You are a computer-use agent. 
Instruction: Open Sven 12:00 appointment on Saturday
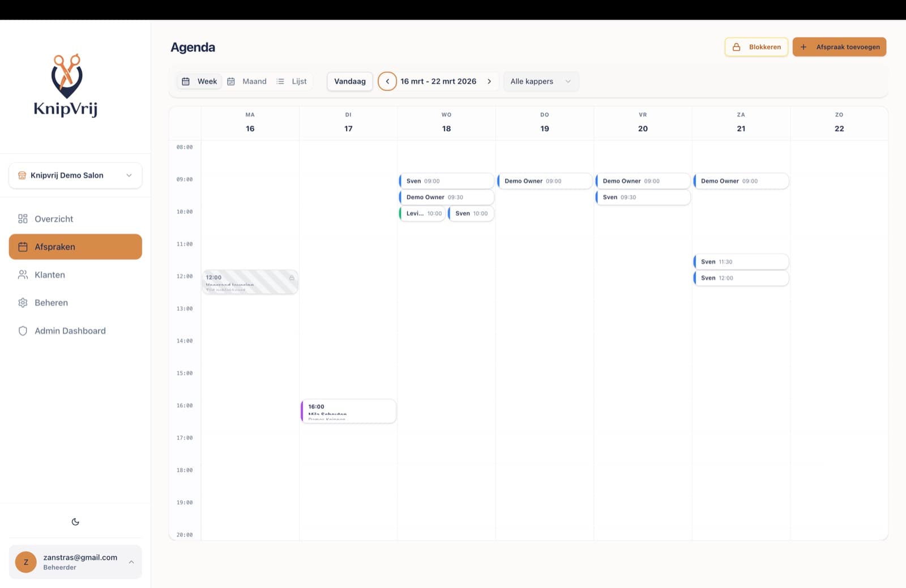point(741,278)
